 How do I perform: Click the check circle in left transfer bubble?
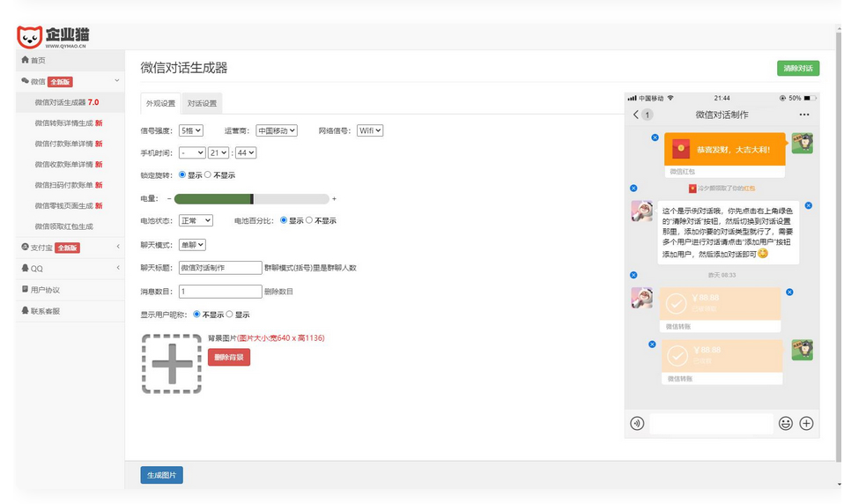tap(676, 304)
